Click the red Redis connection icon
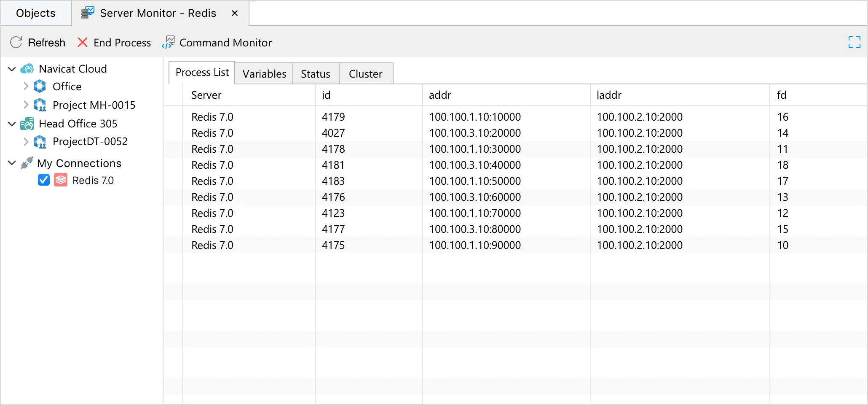This screenshot has width=868, height=405. (x=61, y=180)
